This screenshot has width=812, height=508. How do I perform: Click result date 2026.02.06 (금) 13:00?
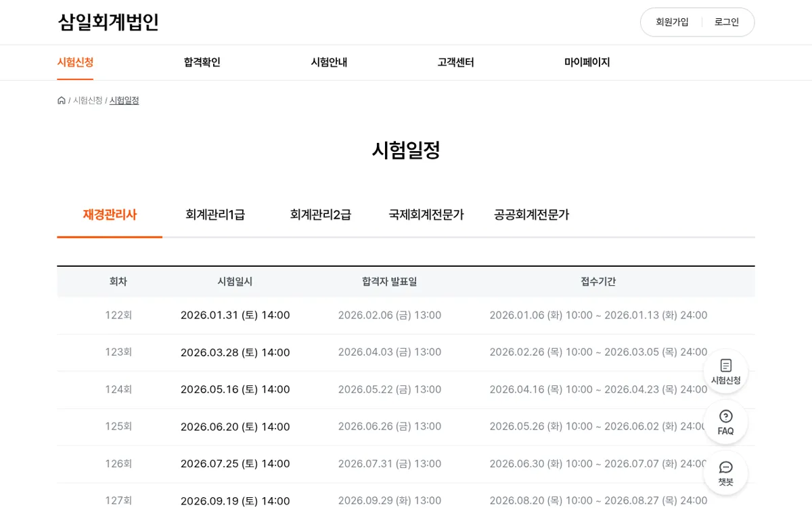(x=390, y=315)
